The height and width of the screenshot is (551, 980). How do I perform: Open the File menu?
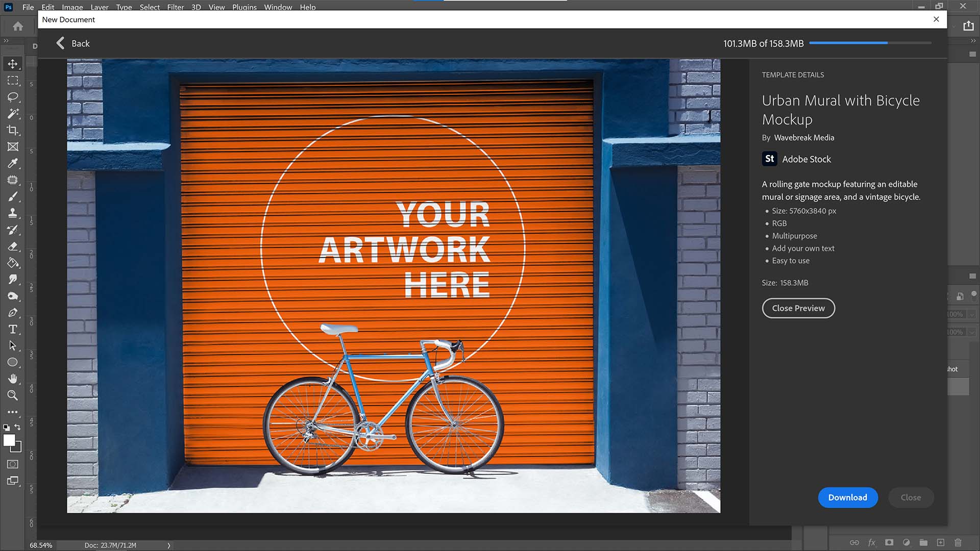(x=28, y=8)
